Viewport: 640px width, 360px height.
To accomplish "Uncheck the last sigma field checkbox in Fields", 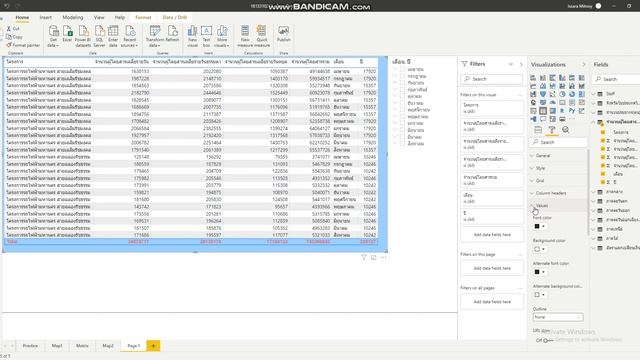I will [603, 182].
